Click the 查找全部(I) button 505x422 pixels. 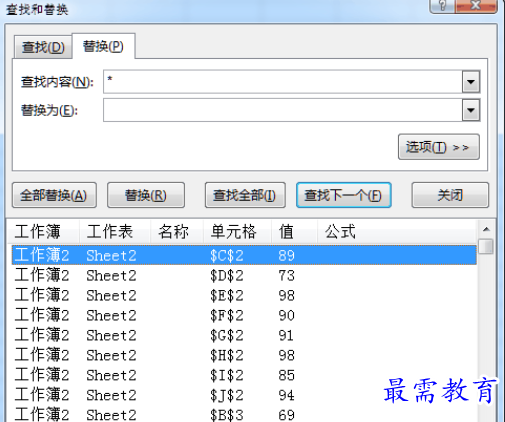(245, 195)
